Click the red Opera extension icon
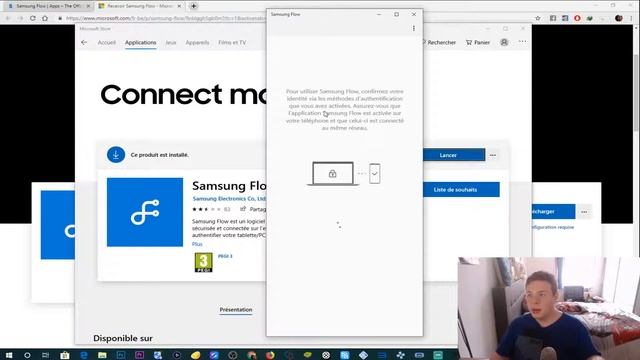Image resolution: width=640 pixels, height=360 pixels. click(577, 18)
